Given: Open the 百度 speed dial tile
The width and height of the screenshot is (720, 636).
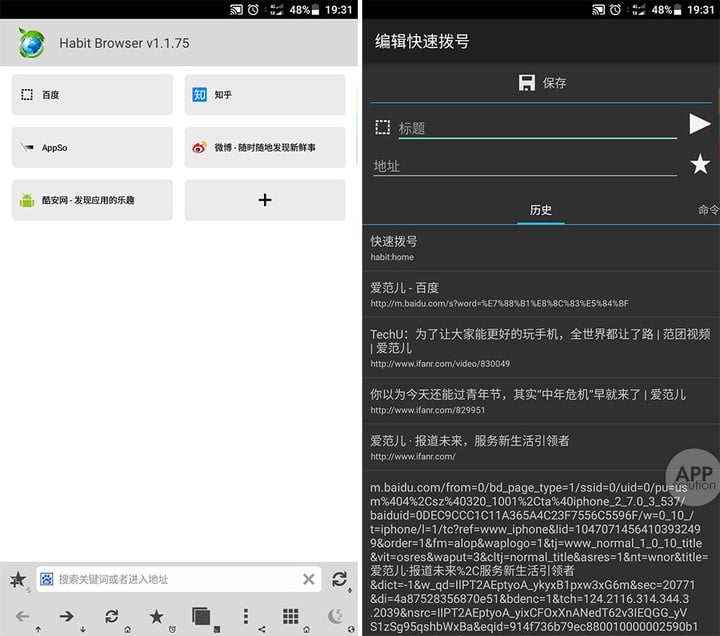Looking at the screenshot, I should tap(92, 95).
